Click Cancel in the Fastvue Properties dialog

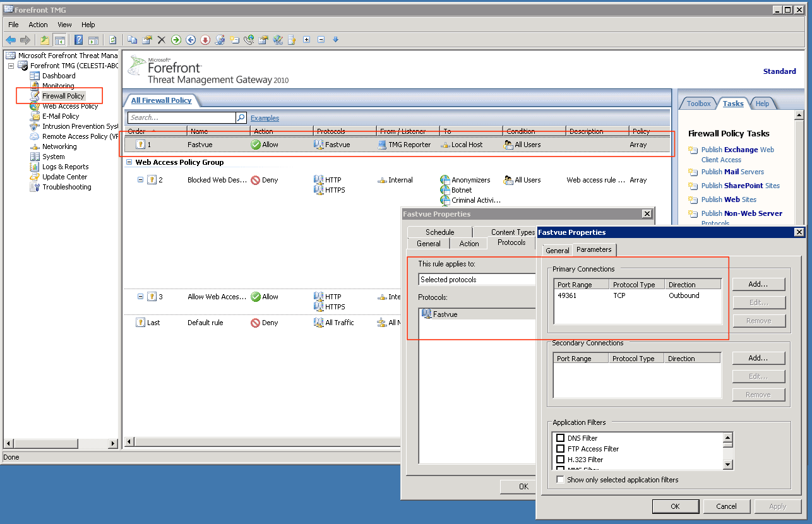(727, 506)
